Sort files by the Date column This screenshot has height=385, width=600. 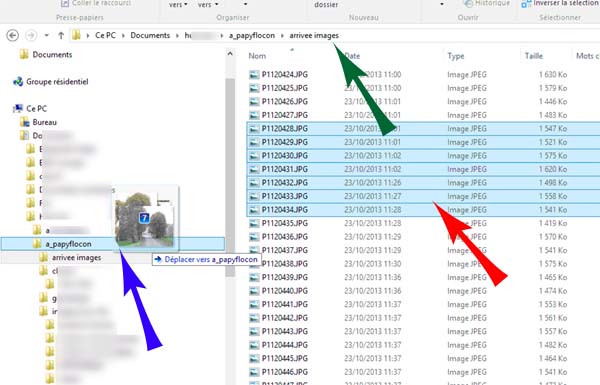click(352, 56)
